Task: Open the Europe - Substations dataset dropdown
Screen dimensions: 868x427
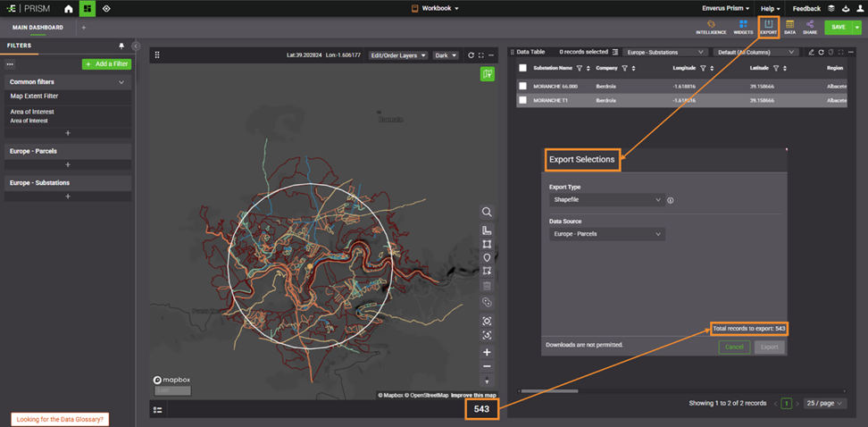Action: 665,52
